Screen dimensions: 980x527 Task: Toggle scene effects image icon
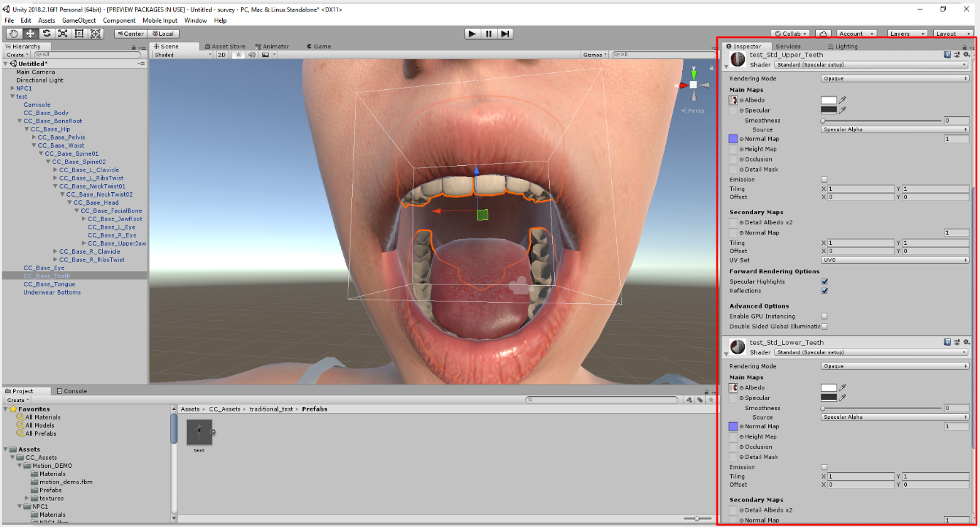click(265, 55)
